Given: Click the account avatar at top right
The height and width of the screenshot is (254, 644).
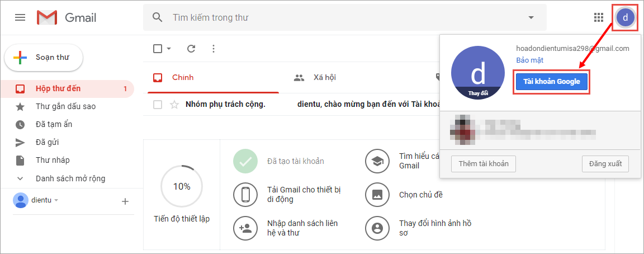Looking at the screenshot, I should tap(625, 18).
